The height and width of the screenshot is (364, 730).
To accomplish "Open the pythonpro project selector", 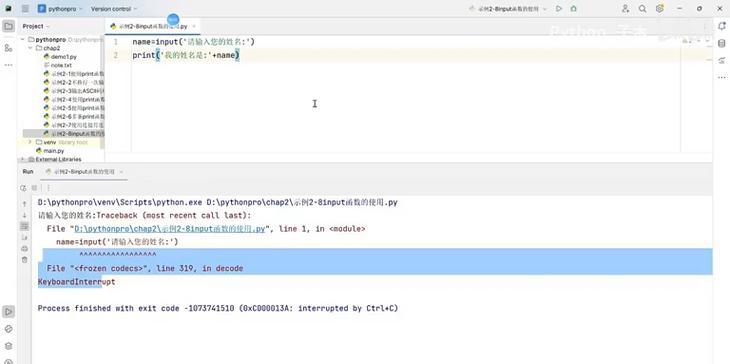I will point(60,8).
